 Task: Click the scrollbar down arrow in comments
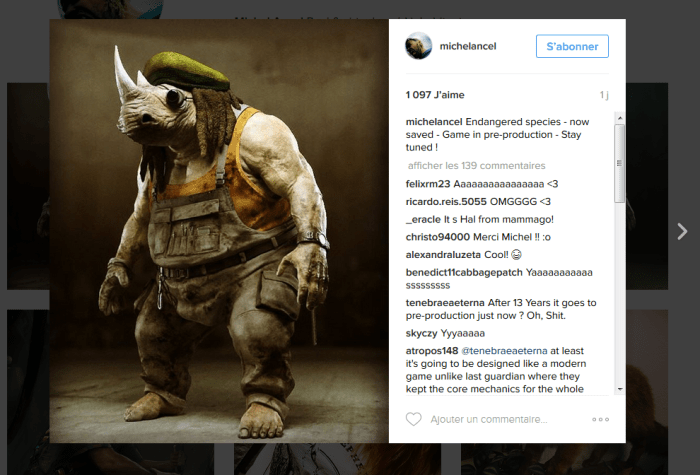point(619,389)
